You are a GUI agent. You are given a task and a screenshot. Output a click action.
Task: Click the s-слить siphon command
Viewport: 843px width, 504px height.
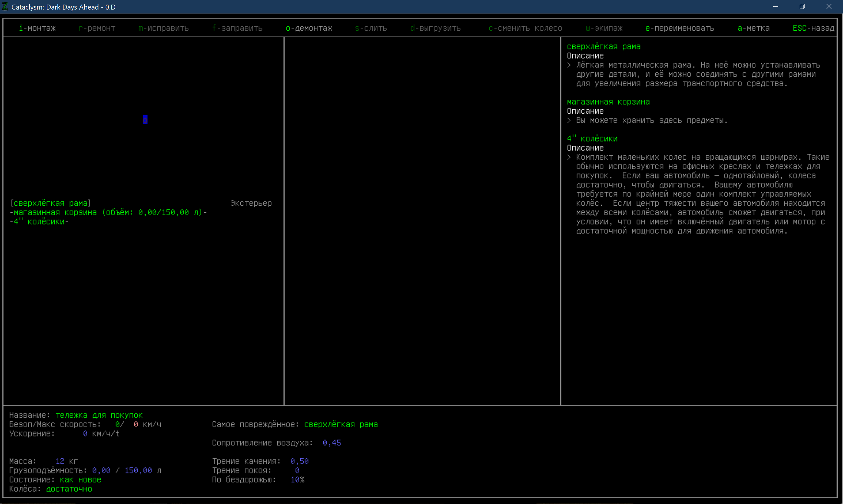(x=371, y=28)
